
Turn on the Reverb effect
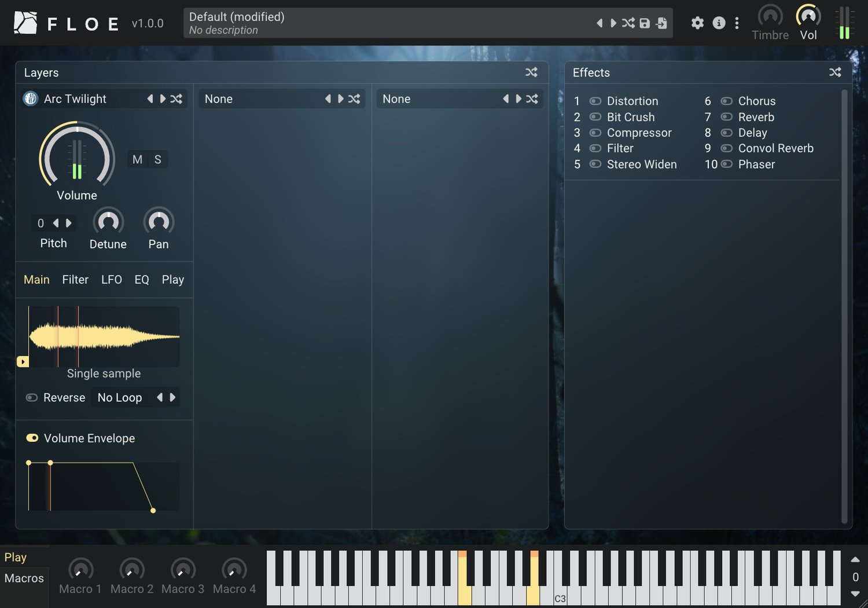[727, 117]
